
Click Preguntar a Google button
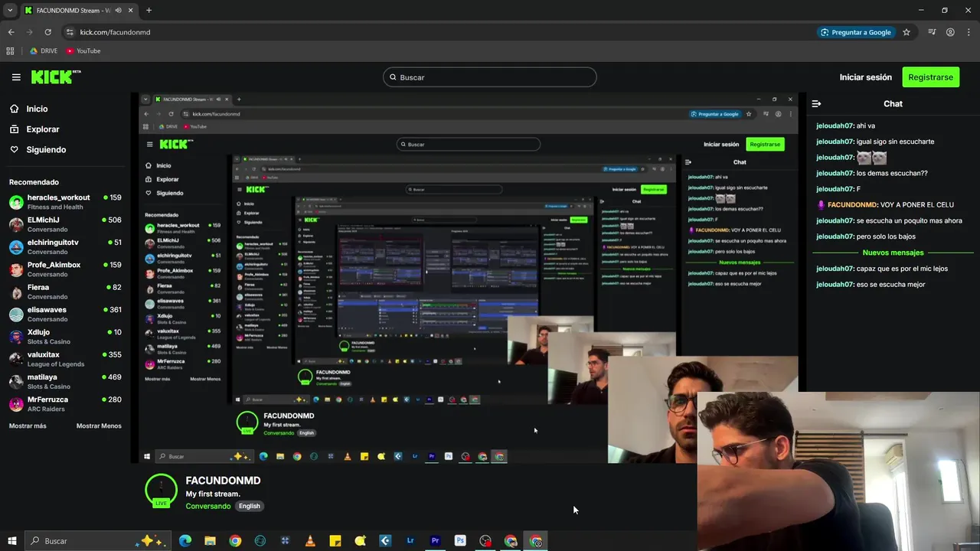pyautogui.click(x=855, y=32)
